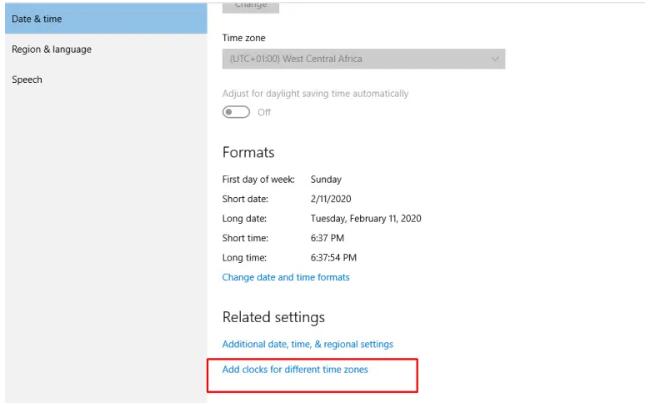Open the Time zone combo box
Viewport: 655px width, 404px height.
pyautogui.click(x=363, y=59)
